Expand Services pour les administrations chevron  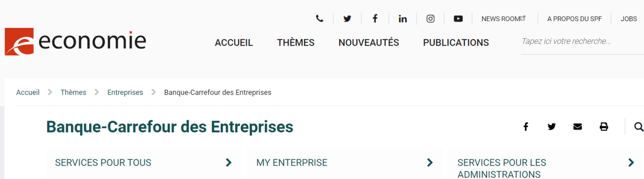pos(631,162)
